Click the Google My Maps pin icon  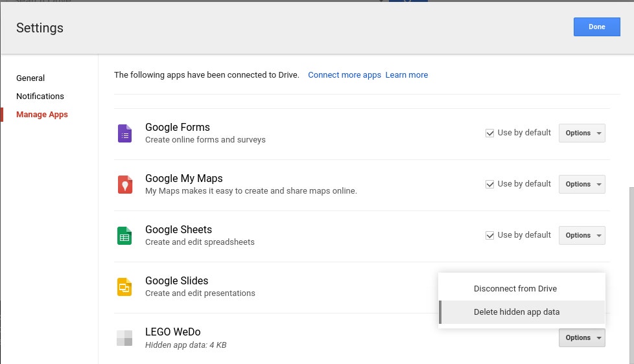click(x=124, y=185)
